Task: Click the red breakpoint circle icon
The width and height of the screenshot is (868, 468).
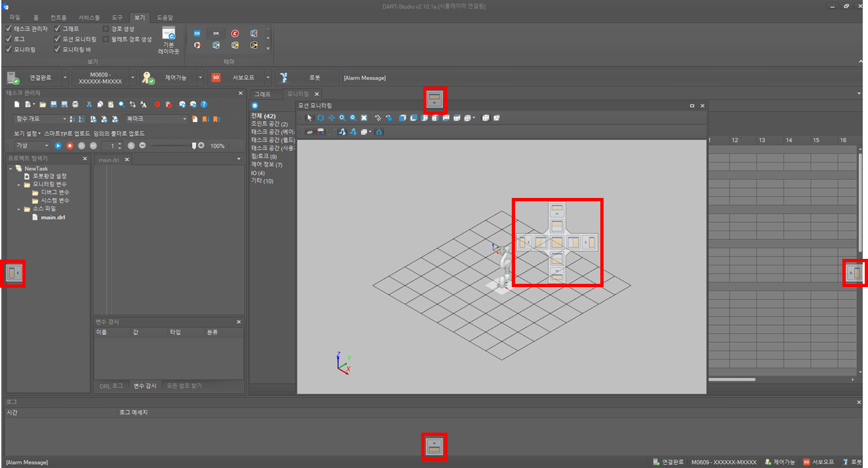Action: tap(157, 104)
